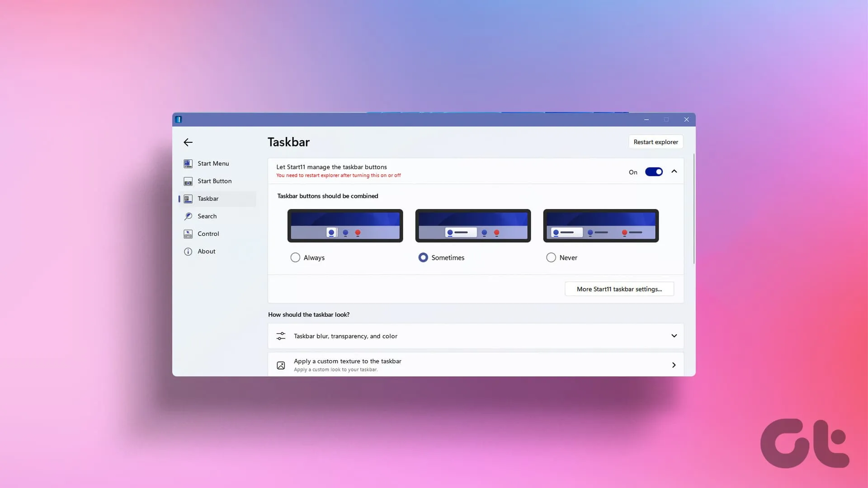868x488 pixels.
Task: Turn off Start11 taskbar button management
Action: pyautogui.click(x=654, y=172)
